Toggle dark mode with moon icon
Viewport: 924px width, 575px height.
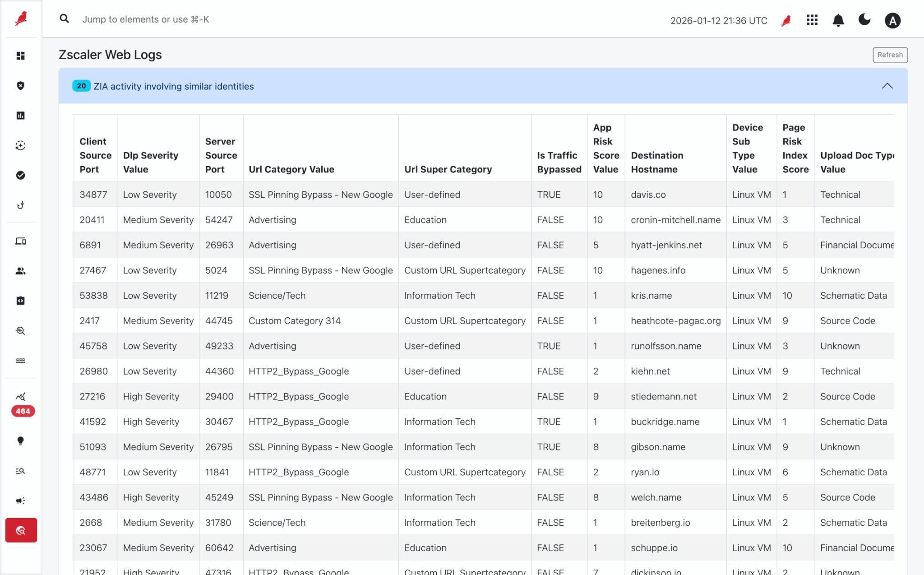[x=864, y=20]
